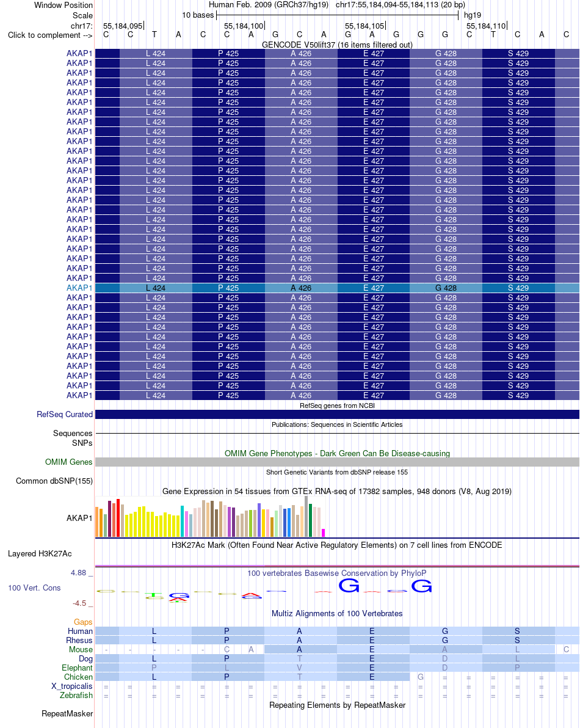This screenshot has width=580, height=728.
Task: Click the Scale label
Action: tap(82, 15)
